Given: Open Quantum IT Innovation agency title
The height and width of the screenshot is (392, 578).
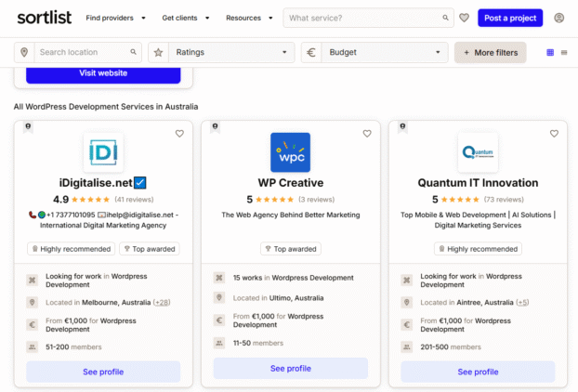Looking at the screenshot, I should [478, 183].
